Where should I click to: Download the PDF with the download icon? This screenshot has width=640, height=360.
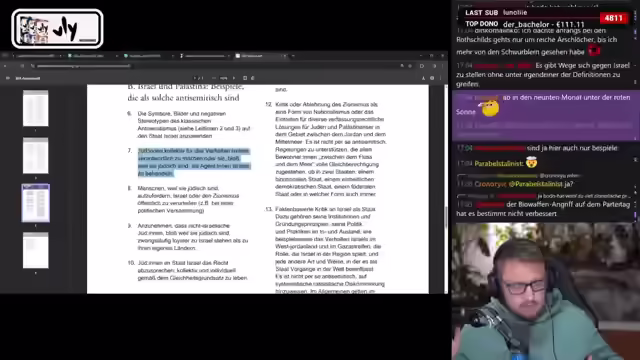423,78
